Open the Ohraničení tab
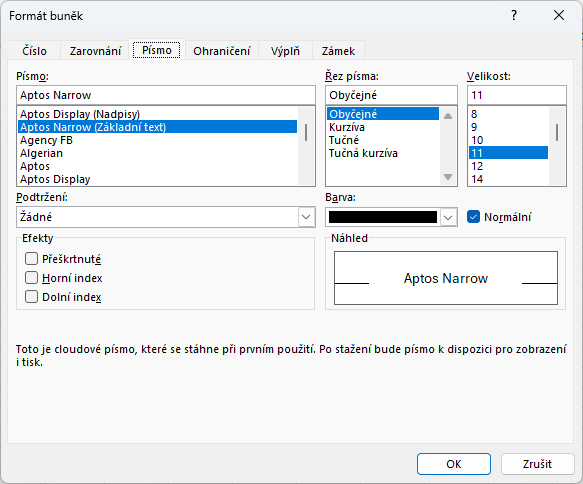Image resolution: width=583 pixels, height=484 pixels. (222, 51)
